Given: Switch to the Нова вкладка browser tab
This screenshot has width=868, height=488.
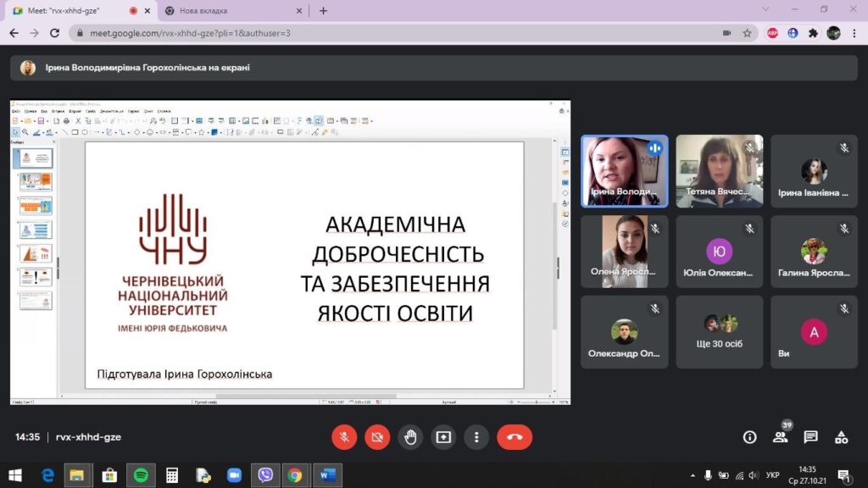Looking at the screenshot, I should [233, 10].
